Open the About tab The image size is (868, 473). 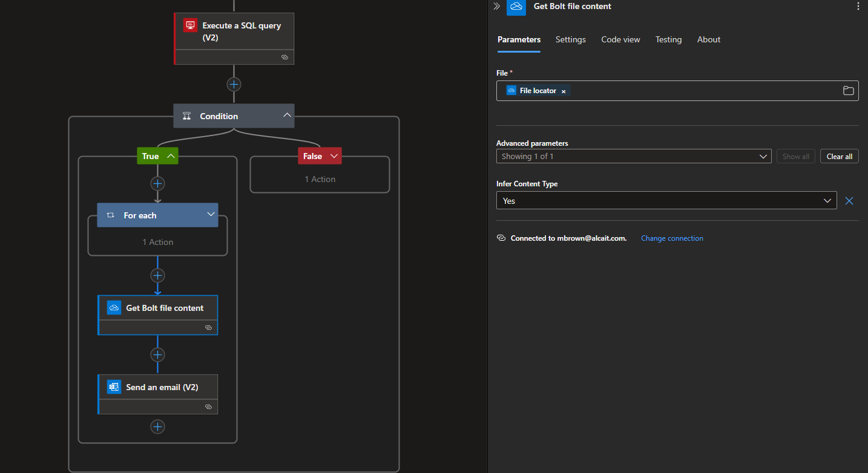709,39
